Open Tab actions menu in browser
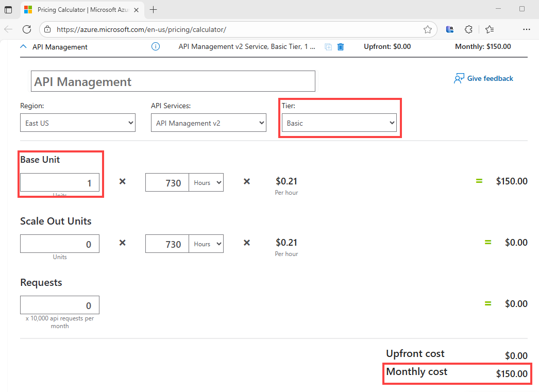This screenshot has width=539, height=392. [x=7, y=9]
